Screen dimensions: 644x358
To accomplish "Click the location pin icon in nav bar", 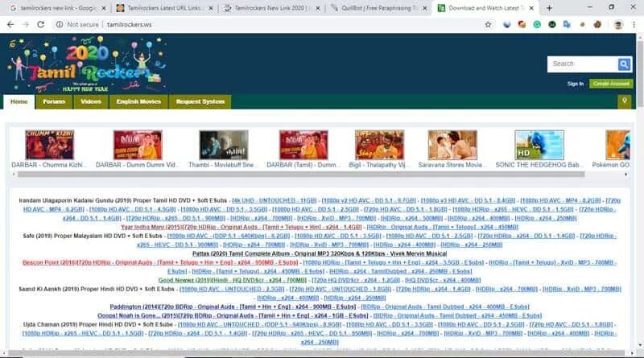I will click(625, 101).
